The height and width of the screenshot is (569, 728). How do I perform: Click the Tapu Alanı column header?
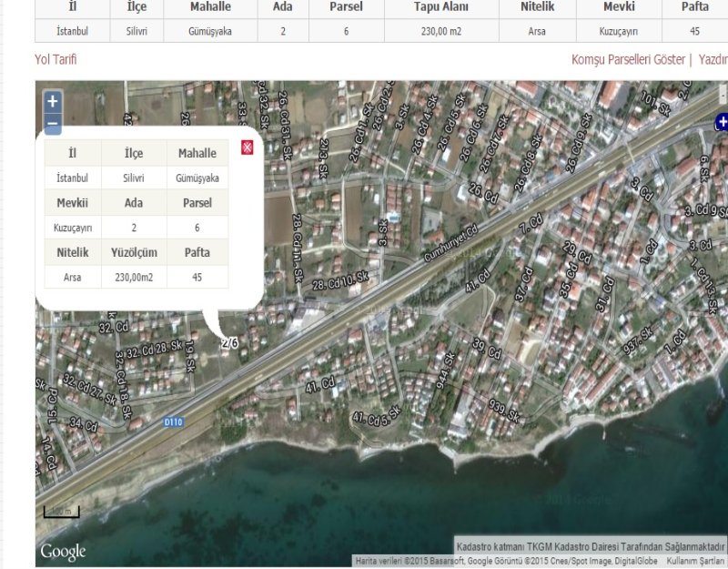[x=440, y=7]
